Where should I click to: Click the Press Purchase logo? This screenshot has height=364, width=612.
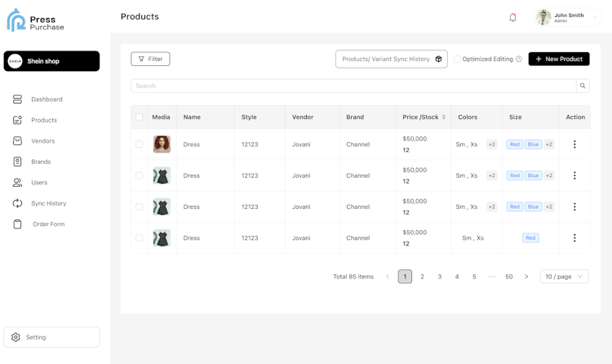click(x=35, y=20)
